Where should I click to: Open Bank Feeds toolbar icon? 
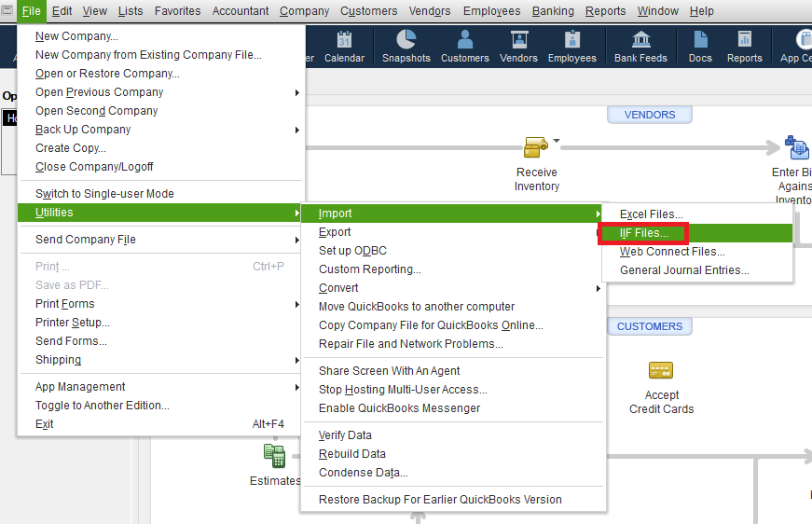(640, 46)
